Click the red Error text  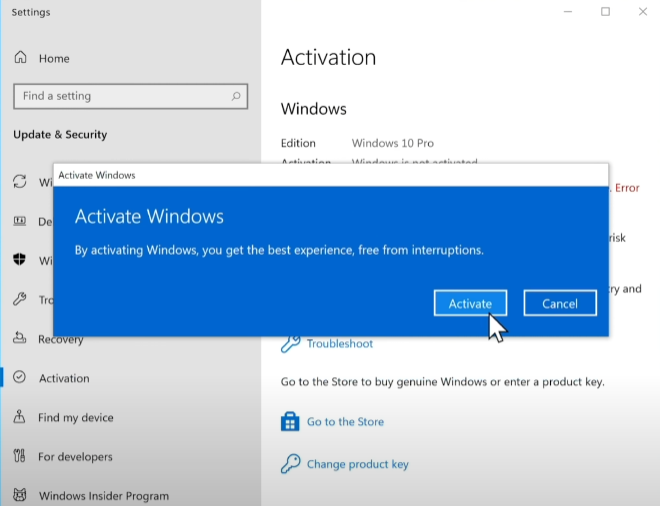627,188
